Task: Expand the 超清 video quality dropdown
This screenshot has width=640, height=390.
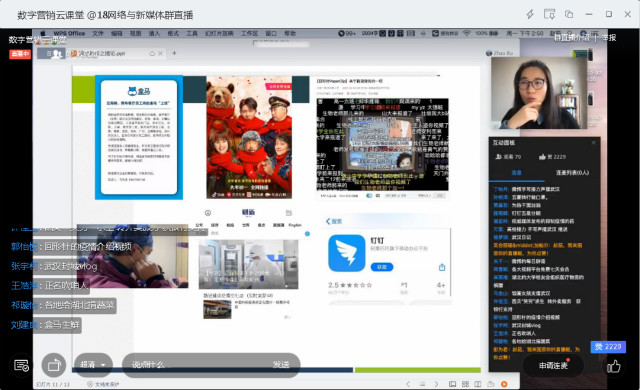Action: 93,364
